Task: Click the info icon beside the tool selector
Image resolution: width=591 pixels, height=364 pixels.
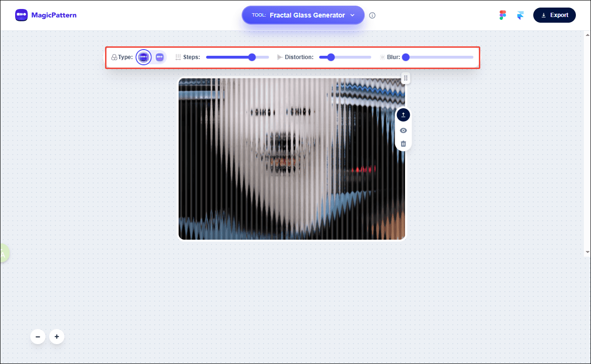Action: point(372,15)
